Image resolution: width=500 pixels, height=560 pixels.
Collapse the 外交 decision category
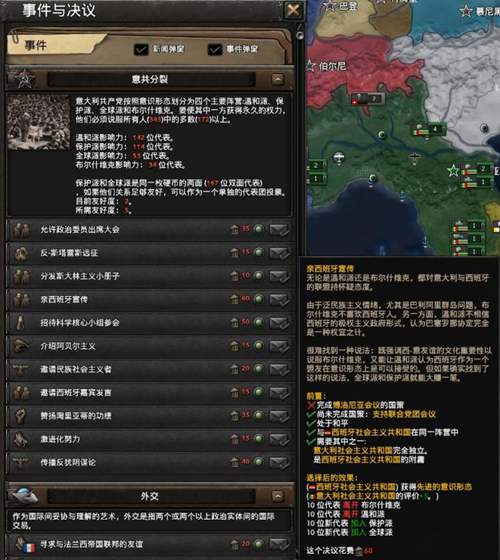[278, 496]
